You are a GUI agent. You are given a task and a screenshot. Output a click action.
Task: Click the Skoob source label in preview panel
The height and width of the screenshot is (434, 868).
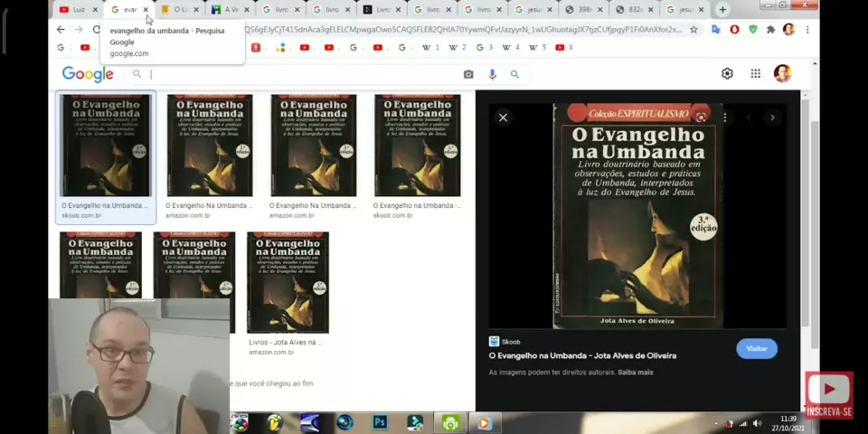505,342
